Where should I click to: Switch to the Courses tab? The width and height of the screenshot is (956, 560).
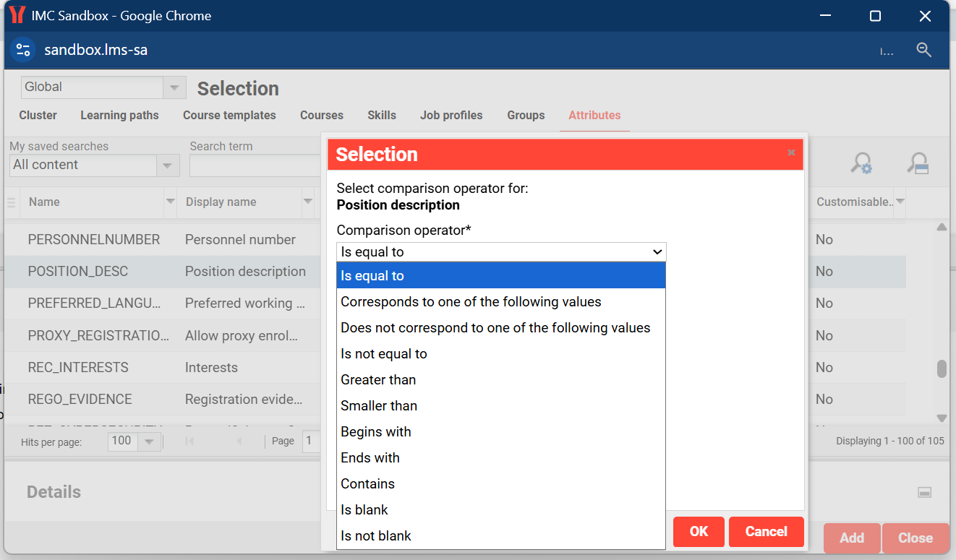[322, 115]
